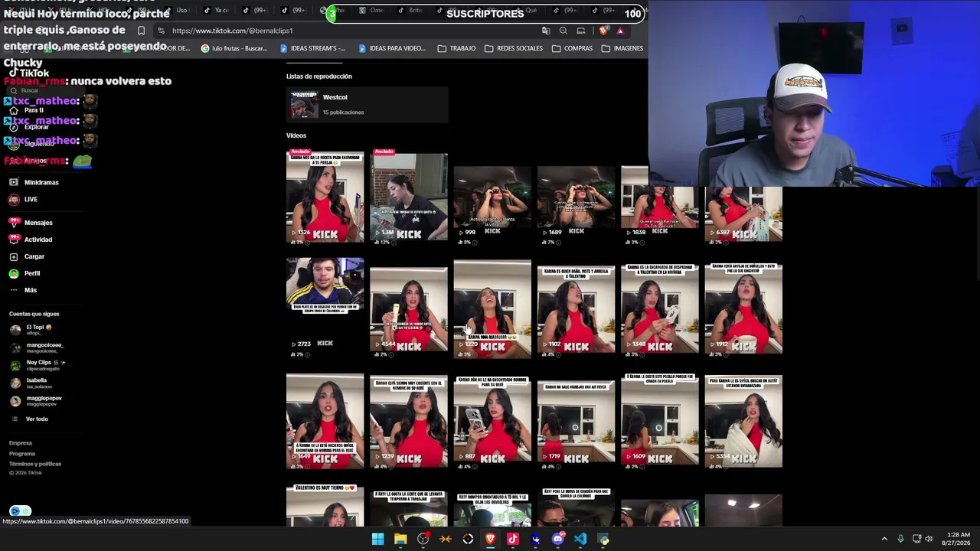Open Discord from the taskbar

point(558,540)
